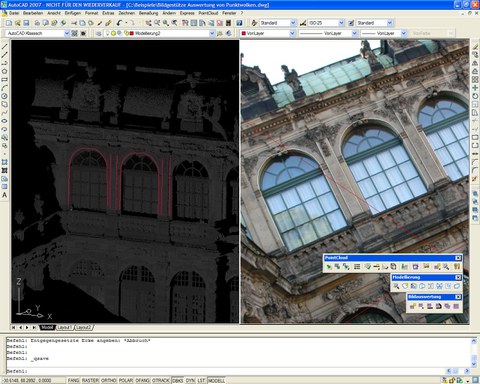The image size is (480, 384).
Task: Open the PointCloud menu
Action: (208, 13)
